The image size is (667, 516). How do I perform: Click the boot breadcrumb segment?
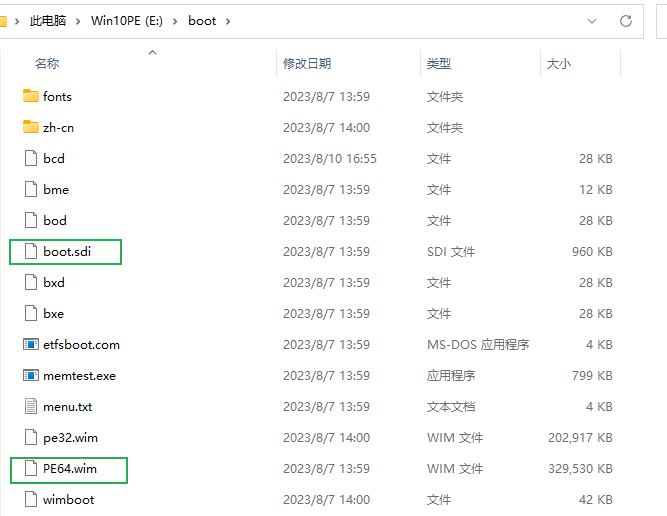[202, 21]
